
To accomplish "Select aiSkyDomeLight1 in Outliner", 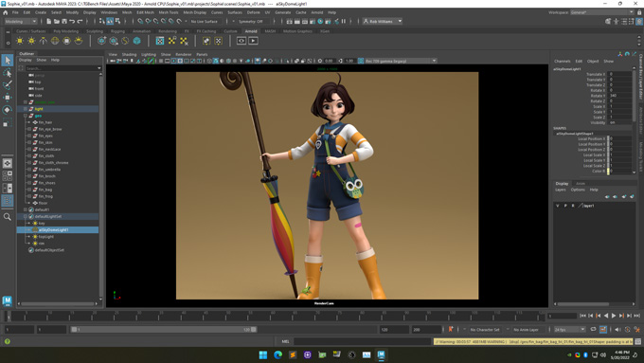I will 58,229.
